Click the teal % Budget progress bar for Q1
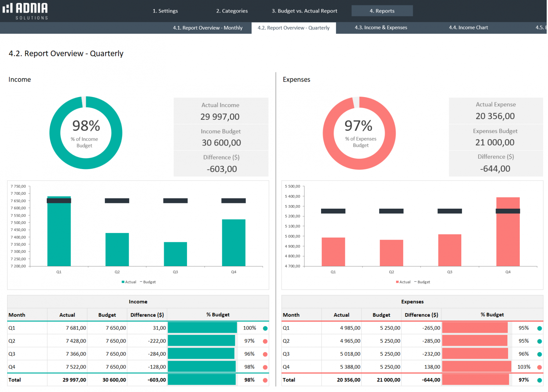 pos(202,328)
